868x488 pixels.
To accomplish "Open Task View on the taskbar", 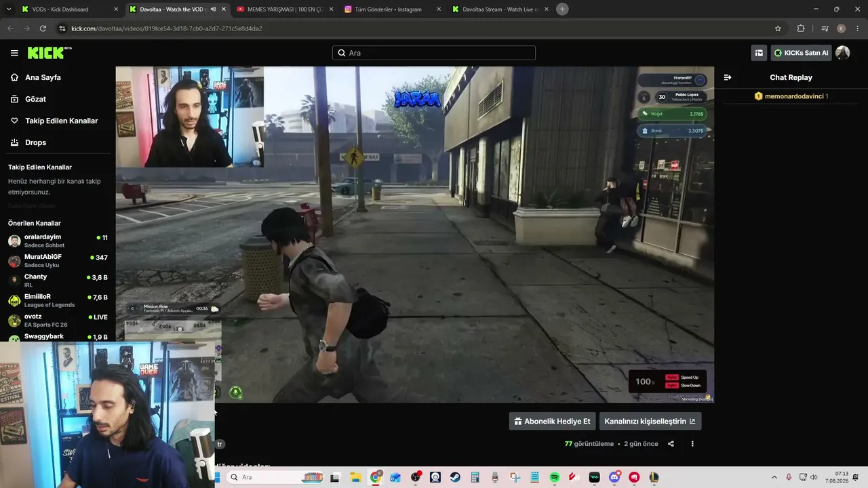I will coord(334,478).
